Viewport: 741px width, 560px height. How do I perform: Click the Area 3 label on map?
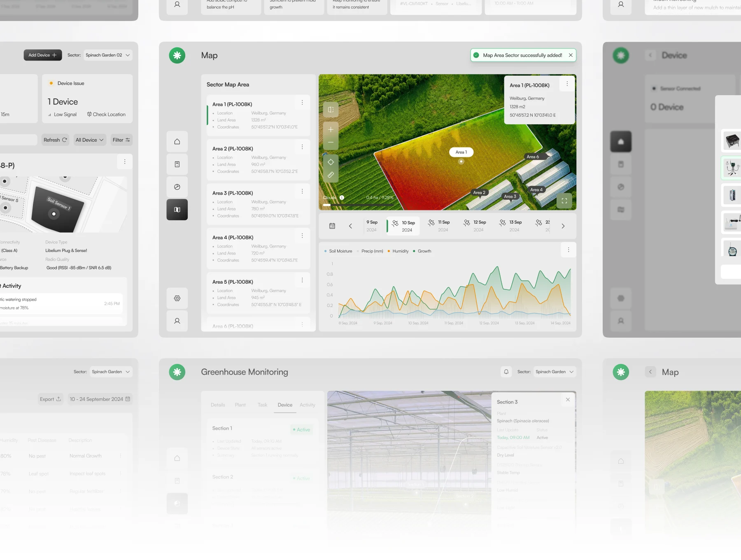510,196
